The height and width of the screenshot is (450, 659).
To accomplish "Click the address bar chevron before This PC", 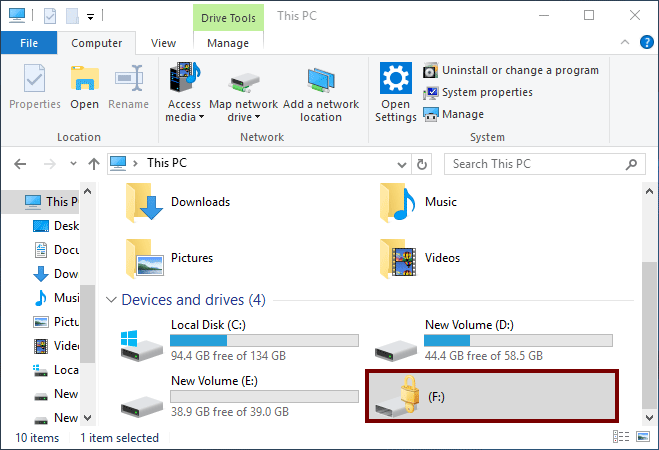I will coord(135,163).
